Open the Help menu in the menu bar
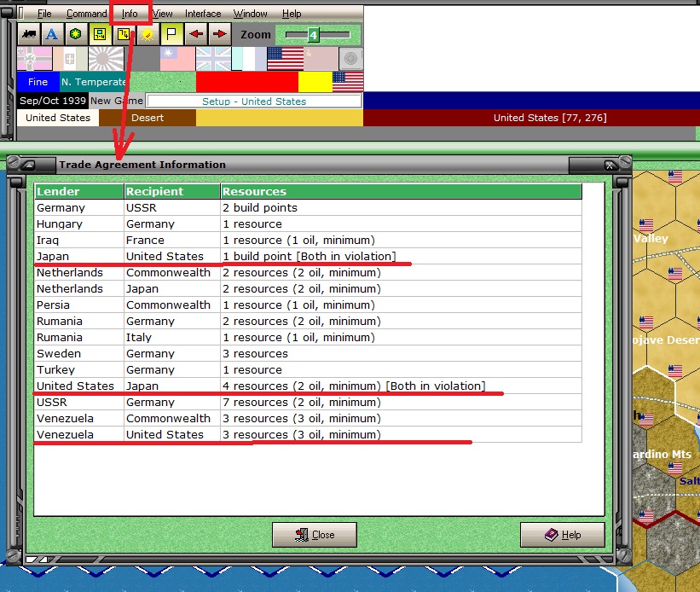This screenshot has height=592, width=700. [x=292, y=14]
